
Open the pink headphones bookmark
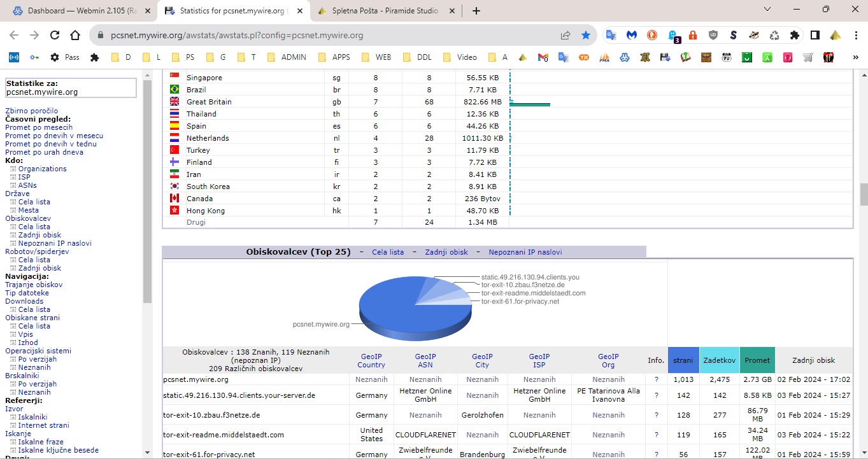click(x=788, y=57)
